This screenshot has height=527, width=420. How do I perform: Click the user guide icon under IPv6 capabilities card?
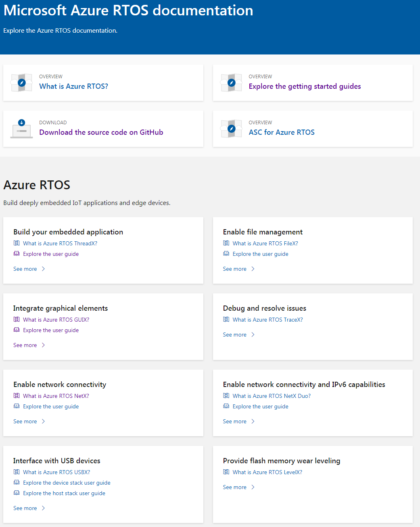tap(226, 406)
